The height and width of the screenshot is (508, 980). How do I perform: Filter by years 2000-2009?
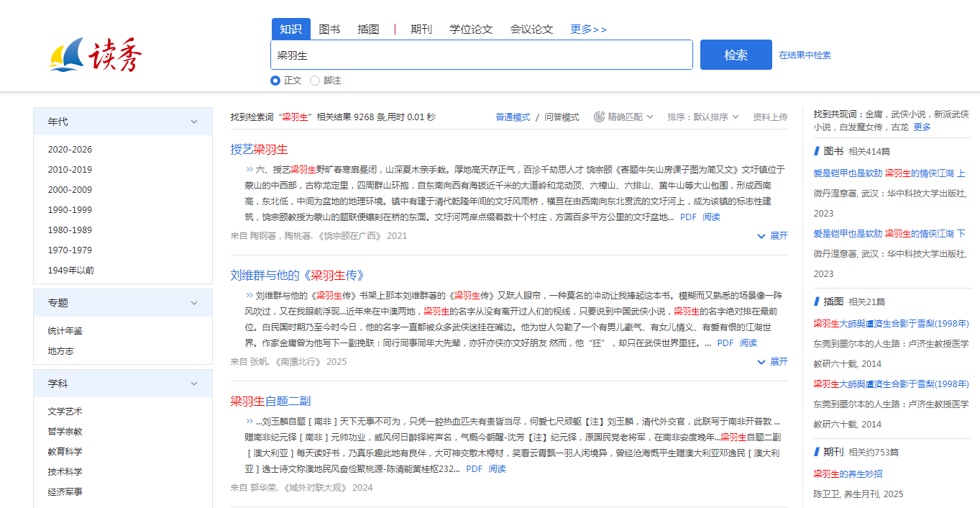[70, 190]
